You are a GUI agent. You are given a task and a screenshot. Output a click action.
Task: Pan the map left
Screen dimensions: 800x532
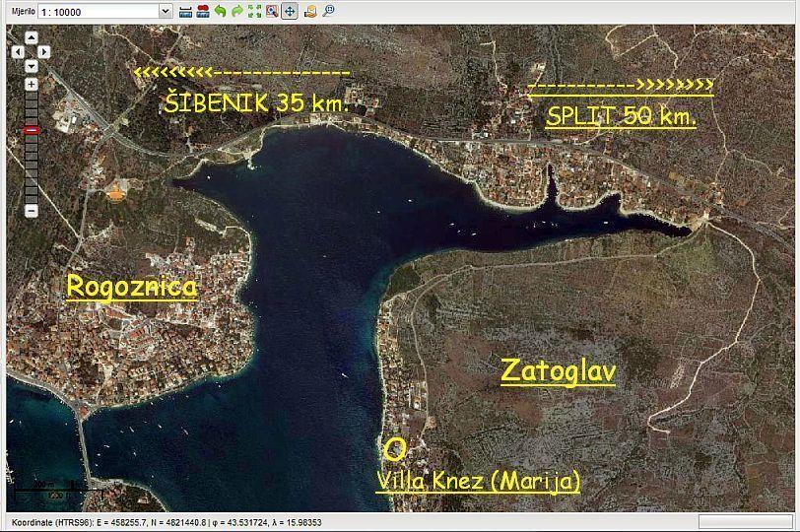[x=19, y=51]
